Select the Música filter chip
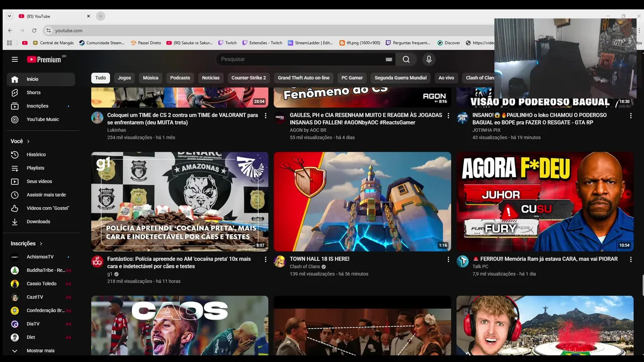This screenshot has height=362, width=644. (150, 78)
